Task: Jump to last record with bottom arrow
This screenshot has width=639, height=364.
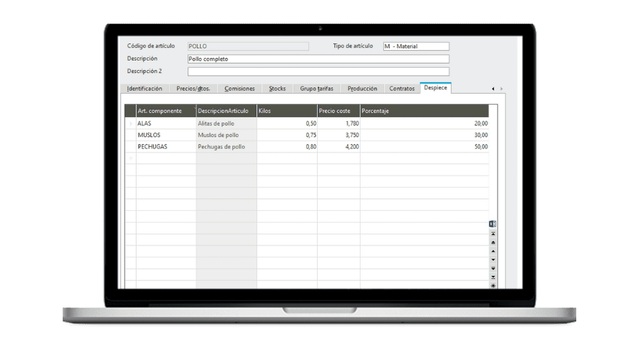Action: click(493, 277)
